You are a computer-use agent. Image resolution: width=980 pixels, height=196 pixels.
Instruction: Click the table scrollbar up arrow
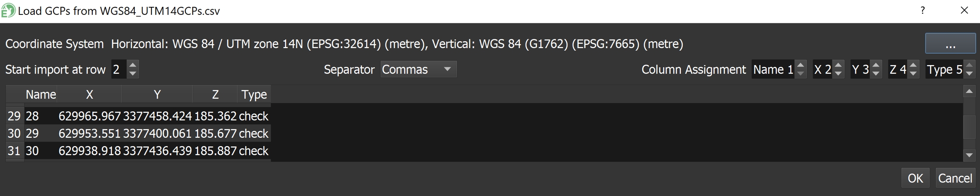[x=969, y=91]
